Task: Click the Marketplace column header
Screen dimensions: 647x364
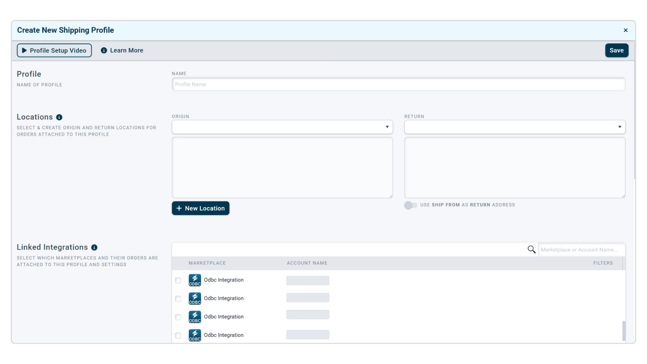Action: pos(207,263)
